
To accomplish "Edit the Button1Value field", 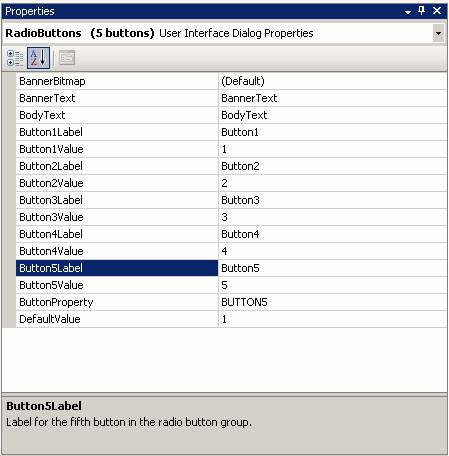I will click(333, 149).
